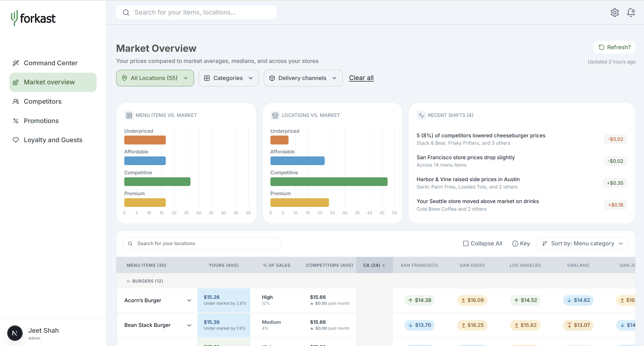Open Sort by: Menu category dropdown
This screenshot has width=644, height=346.
click(x=583, y=244)
